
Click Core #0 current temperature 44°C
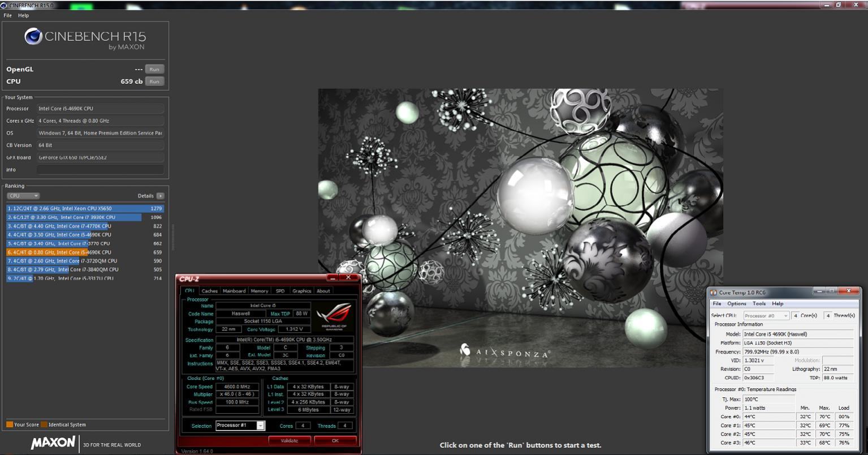769,417
